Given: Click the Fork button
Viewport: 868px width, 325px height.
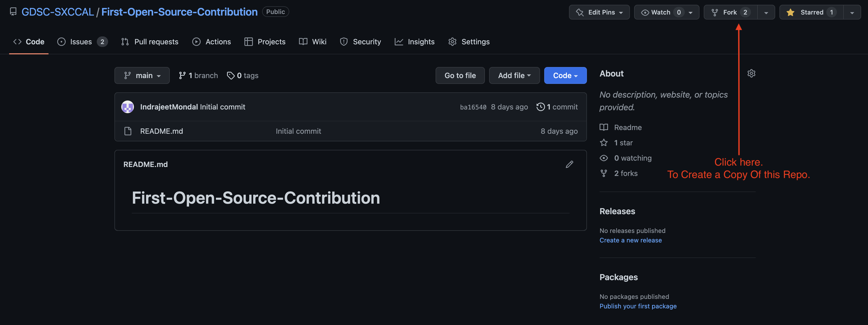Looking at the screenshot, I should tap(730, 12).
